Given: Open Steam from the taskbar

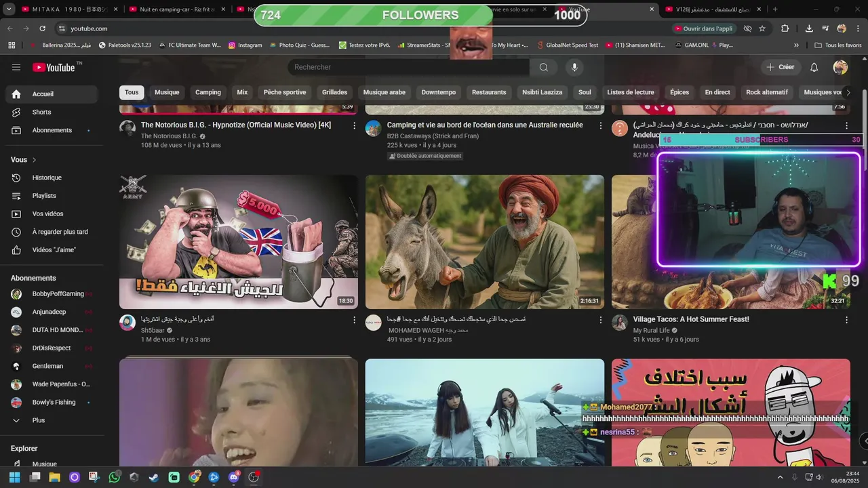Looking at the screenshot, I should pos(154,477).
